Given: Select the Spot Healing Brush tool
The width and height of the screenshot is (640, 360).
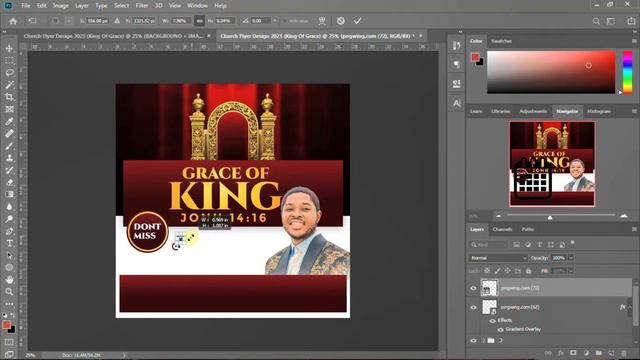Looking at the screenshot, I should 9,133.
